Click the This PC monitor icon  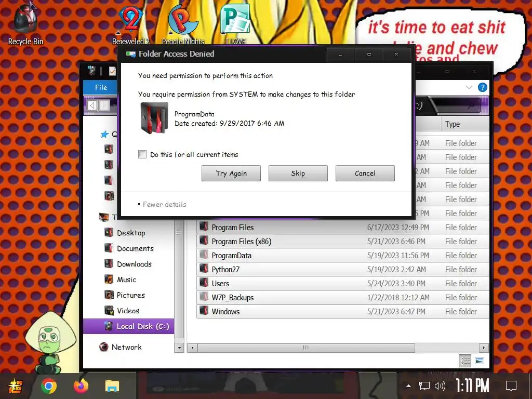coord(104,217)
